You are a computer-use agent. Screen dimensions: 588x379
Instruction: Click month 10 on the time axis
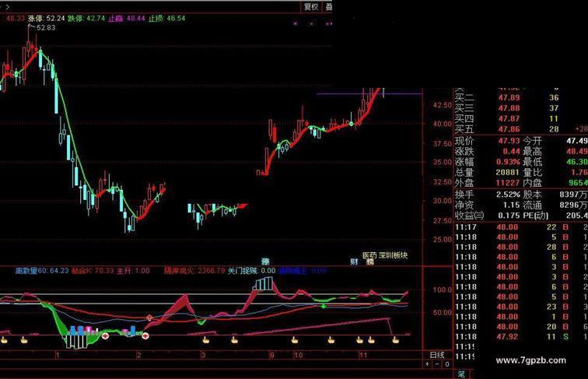(298, 355)
